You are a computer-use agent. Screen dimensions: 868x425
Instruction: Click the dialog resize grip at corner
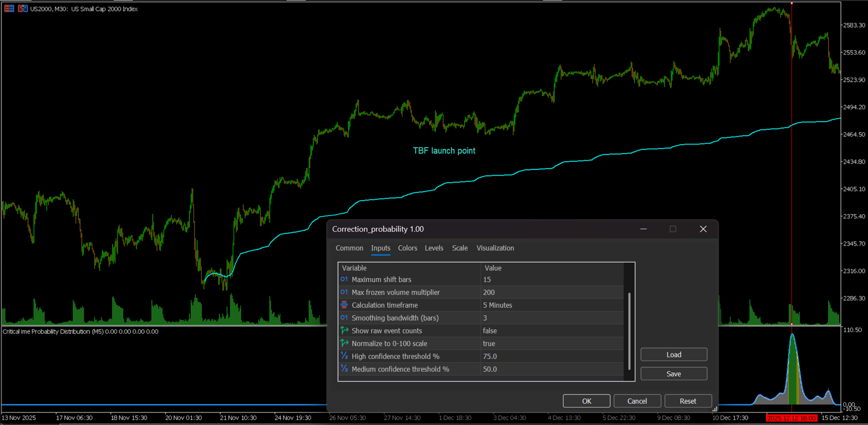pyautogui.click(x=715, y=409)
